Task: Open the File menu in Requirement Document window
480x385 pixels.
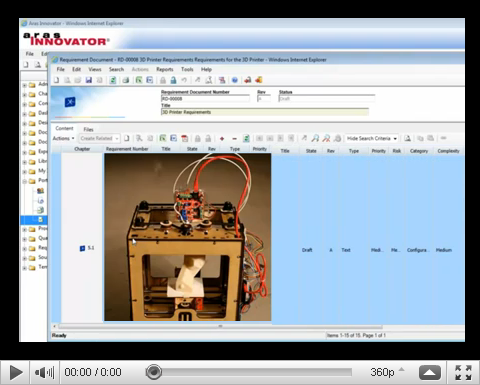Action: click(x=60, y=69)
